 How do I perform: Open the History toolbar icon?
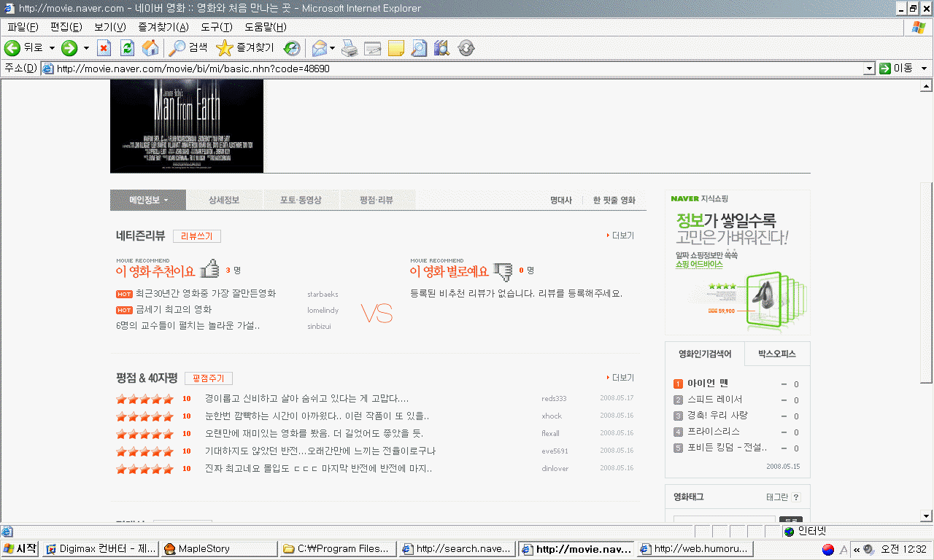click(x=291, y=48)
